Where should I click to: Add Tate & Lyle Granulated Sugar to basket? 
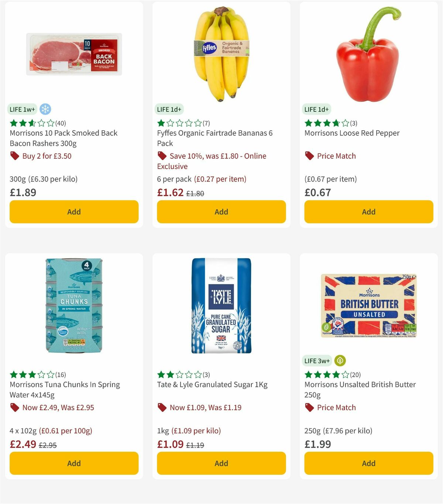[221, 463]
